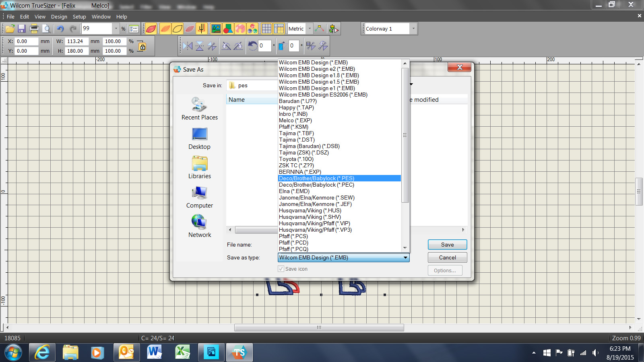Screen dimensions: 644x362
Task: Open Recent Places in Save As dialog
Action: (x=200, y=109)
